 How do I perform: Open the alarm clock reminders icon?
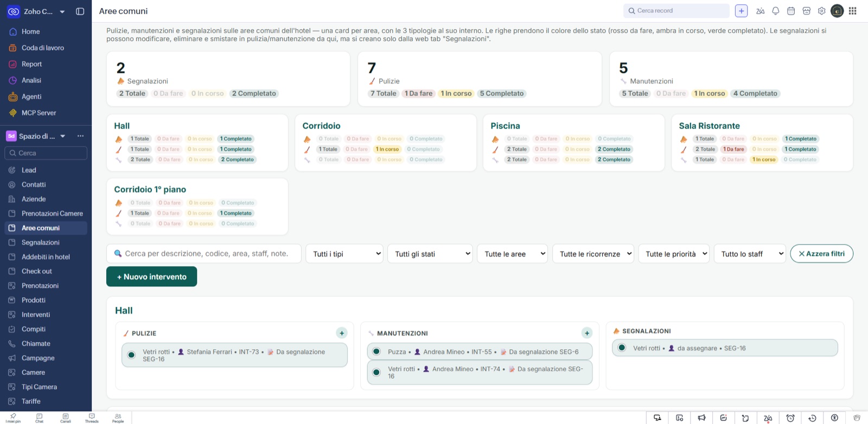[790, 418]
